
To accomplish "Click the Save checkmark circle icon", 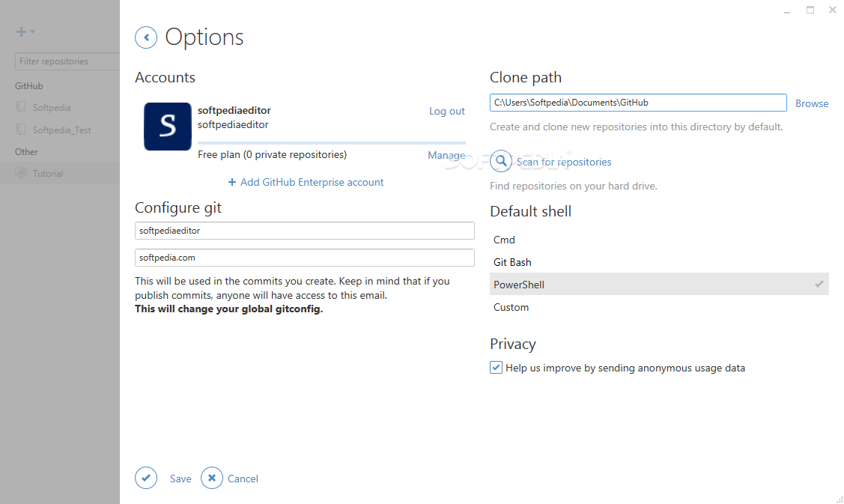I will (146, 478).
